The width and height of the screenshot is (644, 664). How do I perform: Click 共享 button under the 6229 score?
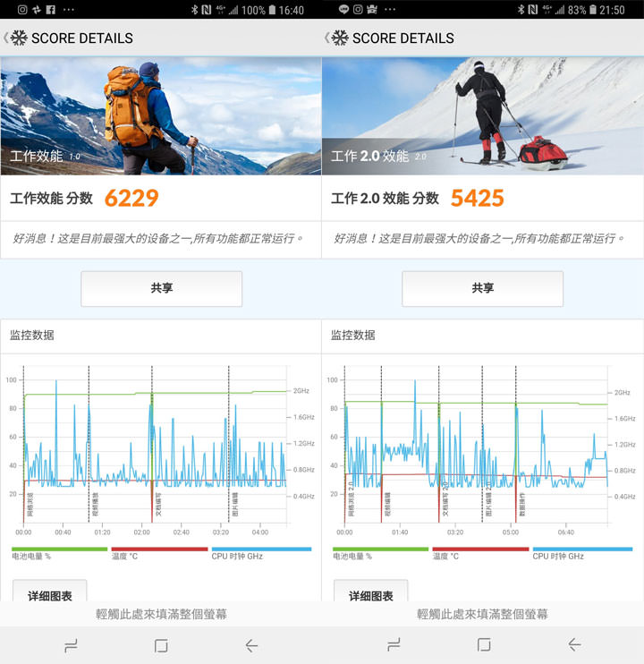[x=161, y=288]
